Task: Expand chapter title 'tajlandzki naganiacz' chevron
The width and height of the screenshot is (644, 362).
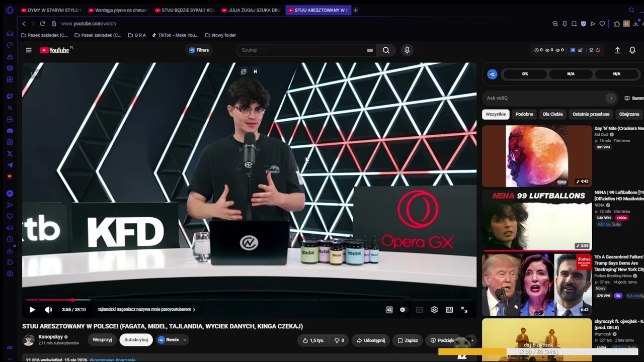Action: 194,310
